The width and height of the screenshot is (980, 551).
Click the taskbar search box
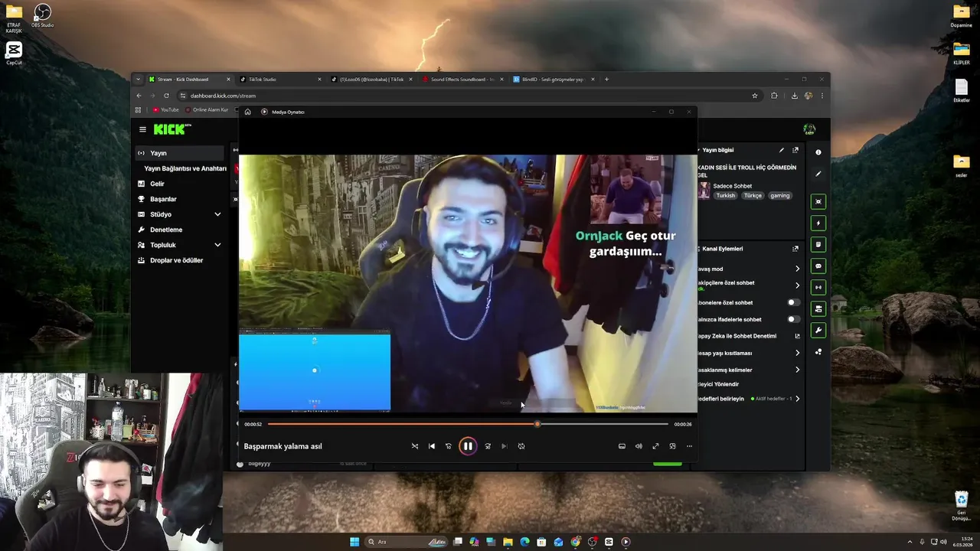[x=407, y=542]
